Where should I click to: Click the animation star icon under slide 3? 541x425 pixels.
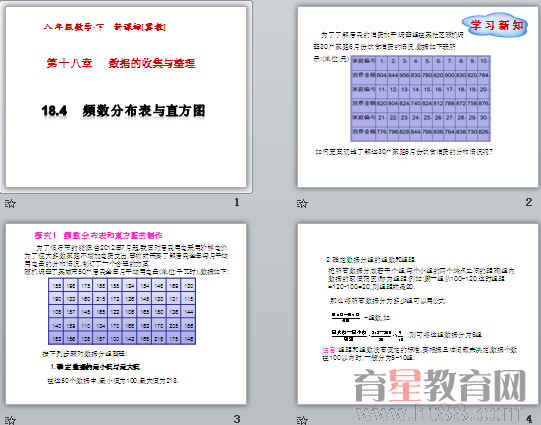pos(10,420)
